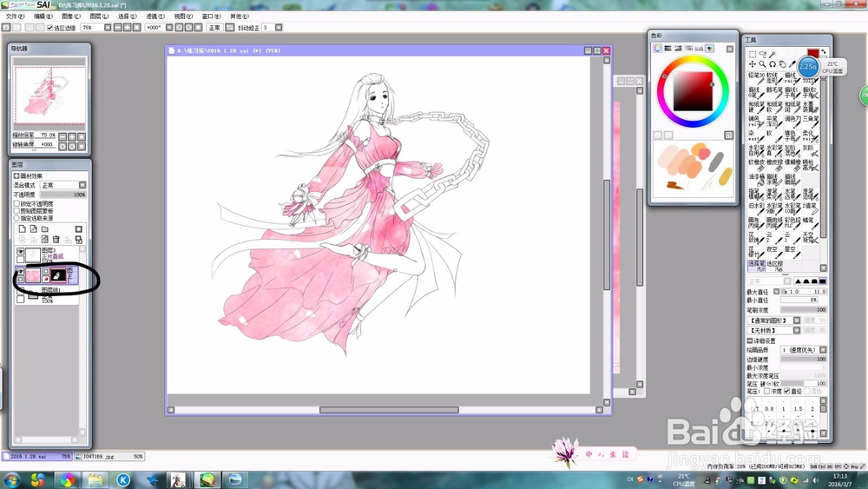Open the 通常的圆形 brush shape dropdown

[x=797, y=320]
